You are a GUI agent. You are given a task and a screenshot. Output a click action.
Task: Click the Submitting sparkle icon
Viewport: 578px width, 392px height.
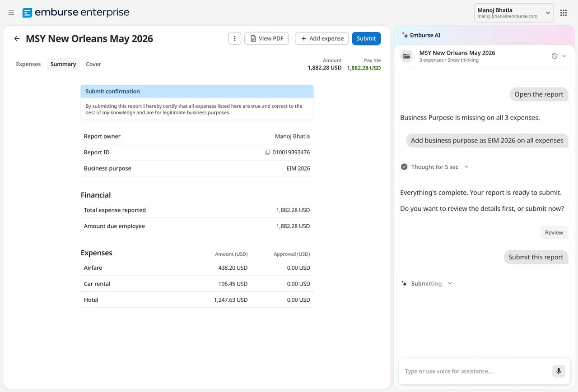pos(404,284)
